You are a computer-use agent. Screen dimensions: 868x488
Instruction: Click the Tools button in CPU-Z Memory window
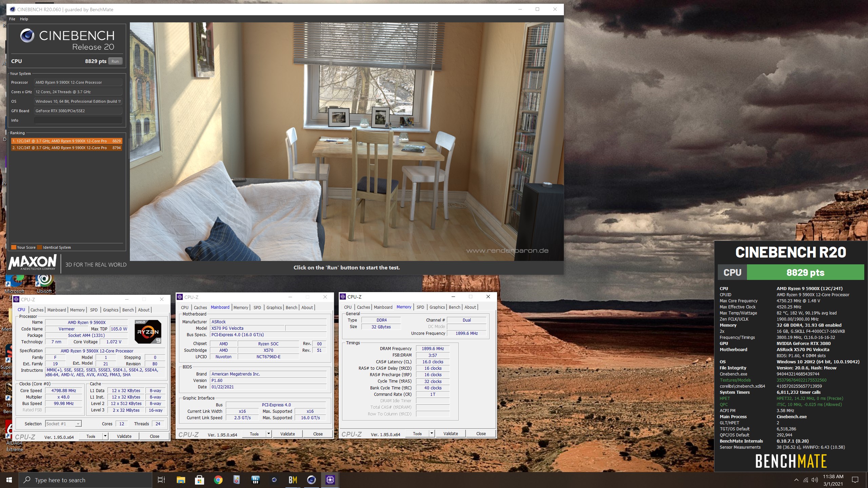point(417,433)
